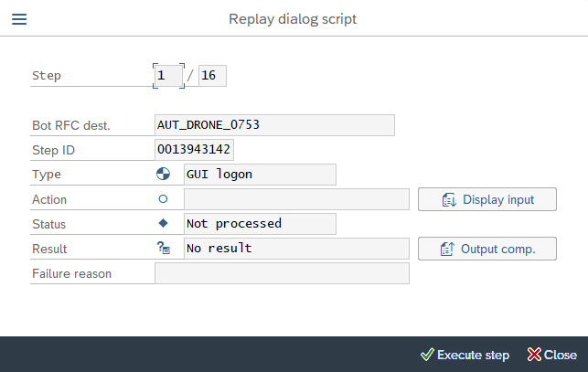Open the hamburger menu
The width and height of the screenshot is (588, 372).
click(18, 18)
